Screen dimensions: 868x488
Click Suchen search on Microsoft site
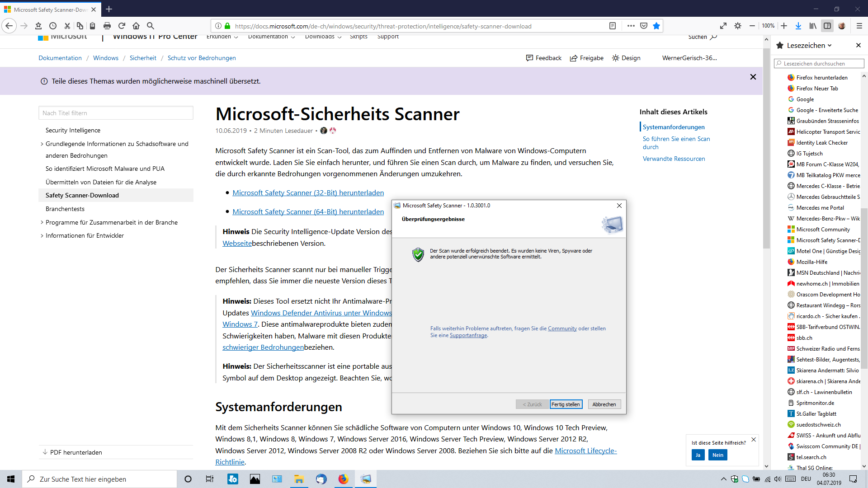point(703,37)
